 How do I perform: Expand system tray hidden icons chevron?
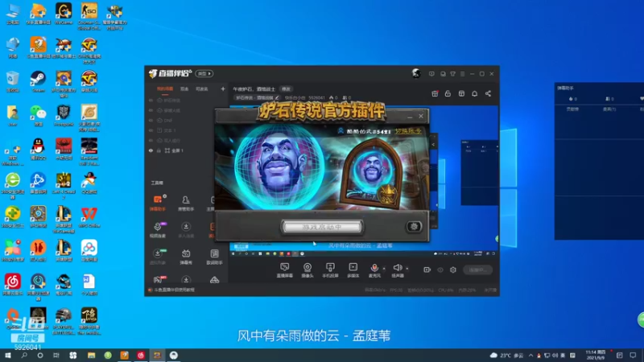pos(530,355)
